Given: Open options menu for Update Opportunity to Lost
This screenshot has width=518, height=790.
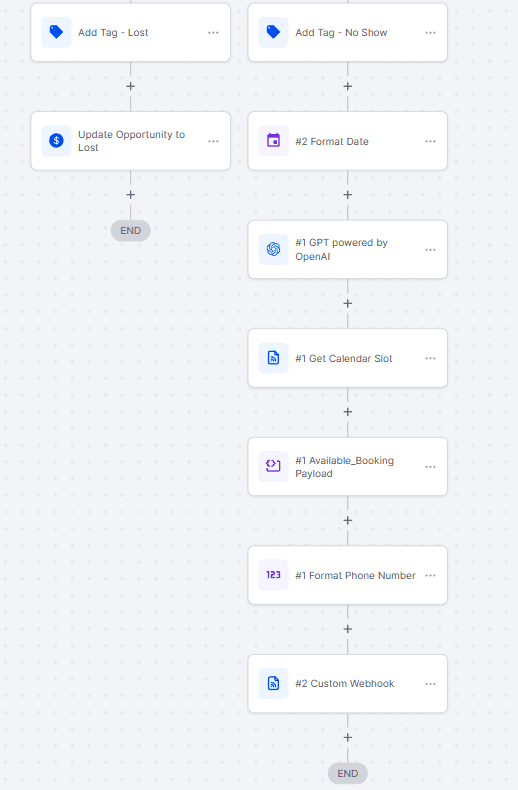Looking at the screenshot, I should pyautogui.click(x=213, y=141).
